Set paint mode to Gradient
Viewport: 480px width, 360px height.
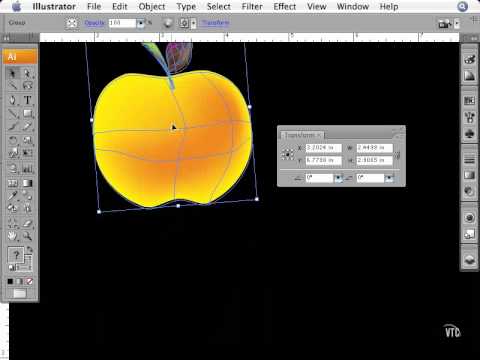[x=20, y=282]
